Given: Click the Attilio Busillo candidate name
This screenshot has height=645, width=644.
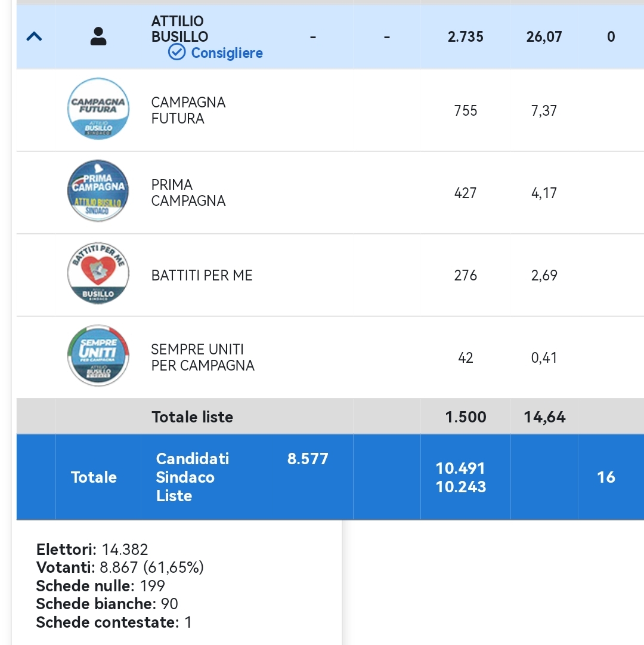Looking at the screenshot, I should pyautogui.click(x=179, y=29).
